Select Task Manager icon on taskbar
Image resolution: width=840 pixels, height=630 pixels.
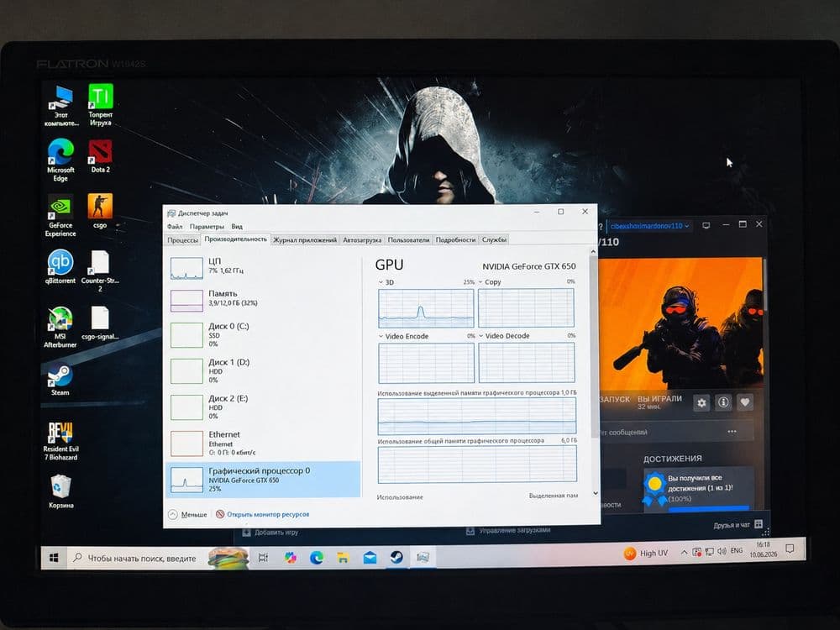[x=423, y=557]
